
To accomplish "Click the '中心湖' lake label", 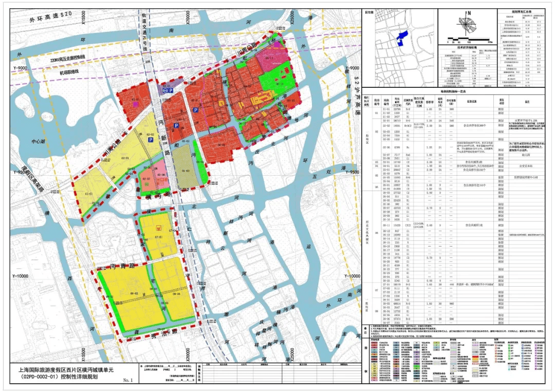I will (38, 141).
